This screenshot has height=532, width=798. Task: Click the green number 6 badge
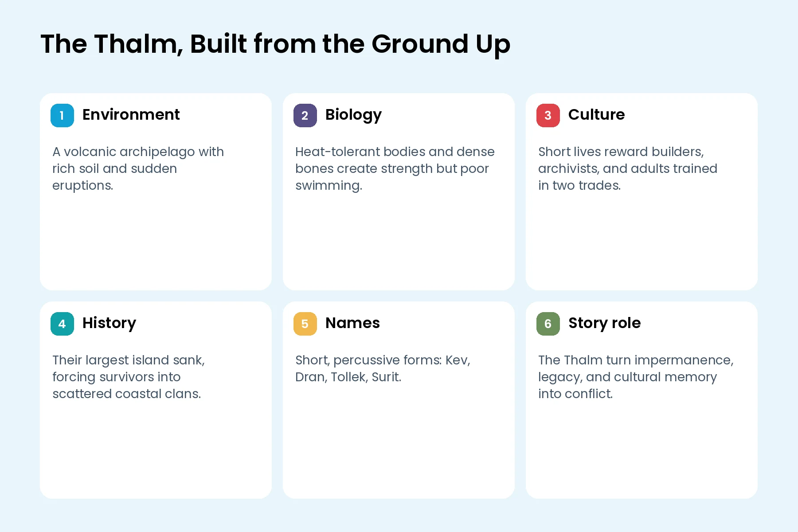tap(548, 324)
